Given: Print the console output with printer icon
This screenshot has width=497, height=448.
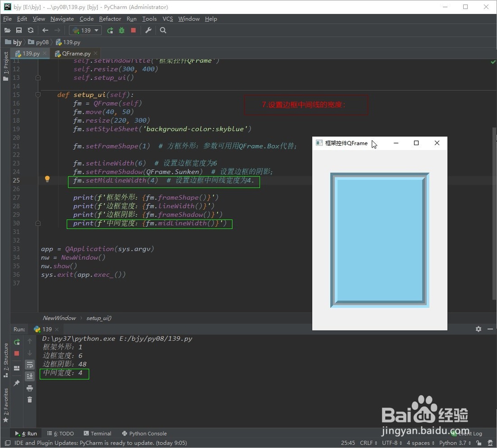Looking at the screenshot, I should point(30,388).
